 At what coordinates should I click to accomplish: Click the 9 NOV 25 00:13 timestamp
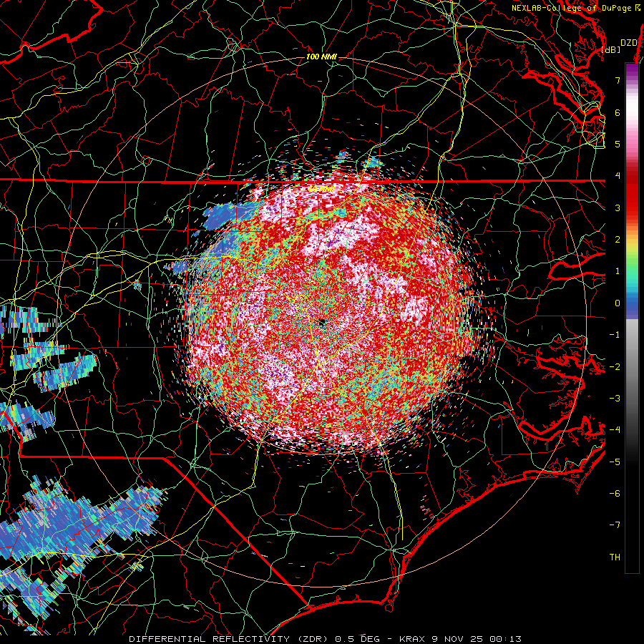tap(477, 639)
